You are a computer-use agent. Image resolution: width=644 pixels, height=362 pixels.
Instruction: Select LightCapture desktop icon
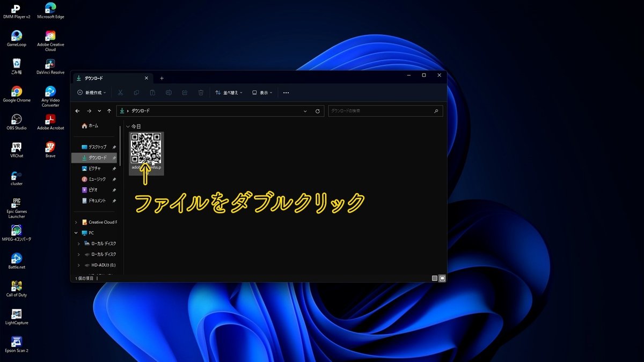coord(17,317)
